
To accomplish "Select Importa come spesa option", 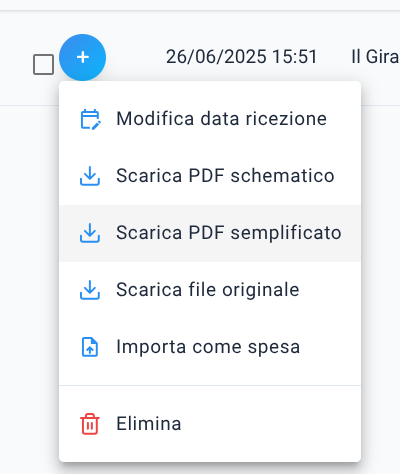I will click(210, 347).
